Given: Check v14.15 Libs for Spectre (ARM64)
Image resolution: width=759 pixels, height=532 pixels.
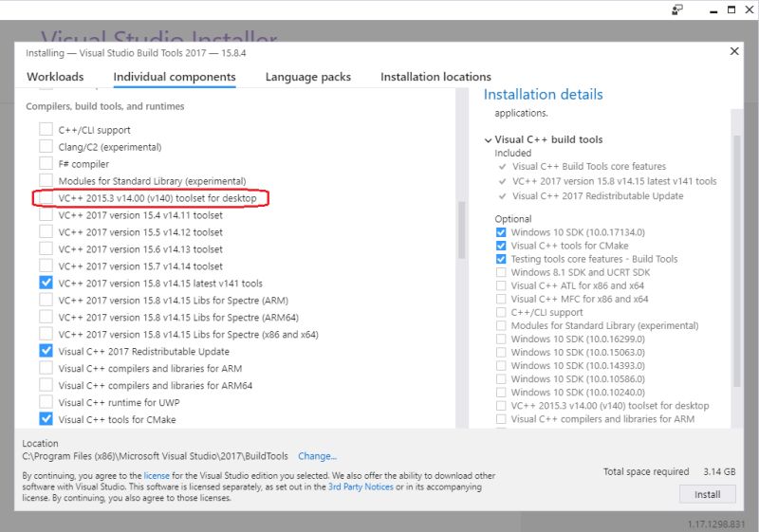Looking at the screenshot, I should tap(46, 317).
